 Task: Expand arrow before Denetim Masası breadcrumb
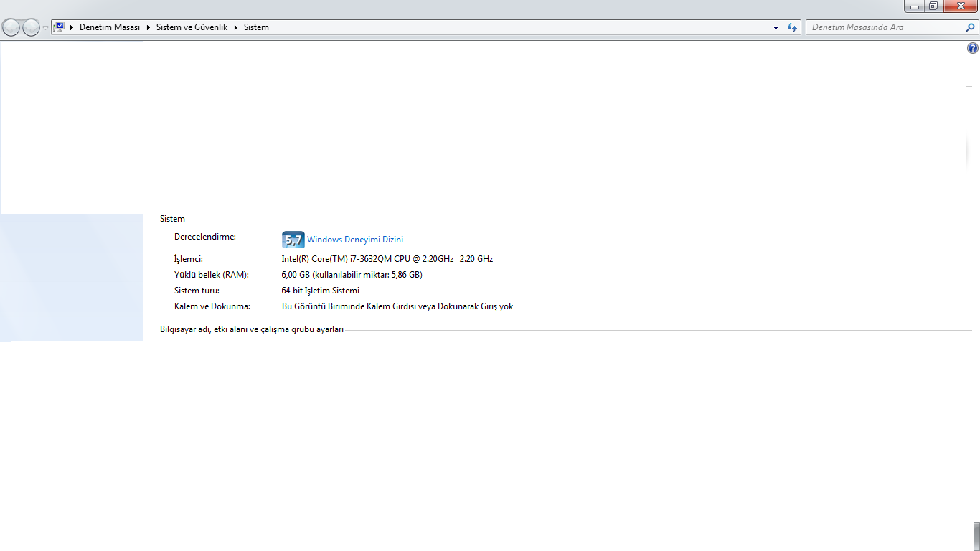coord(72,27)
